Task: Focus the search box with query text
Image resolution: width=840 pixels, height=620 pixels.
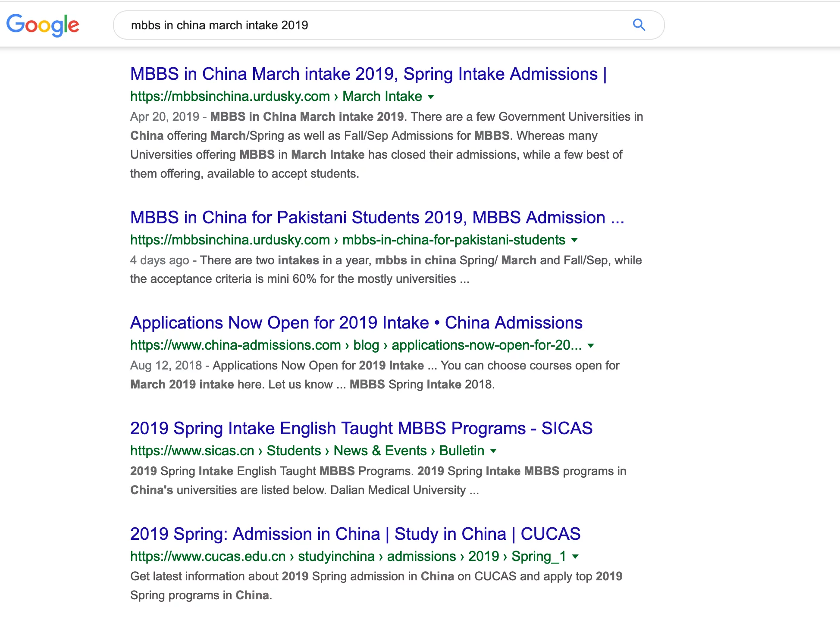Action: [x=388, y=25]
